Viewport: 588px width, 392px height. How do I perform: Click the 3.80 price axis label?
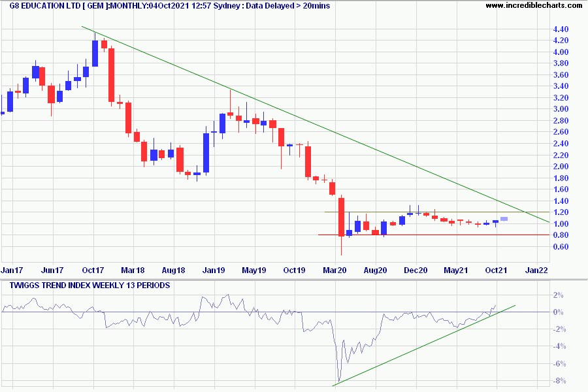coord(561,63)
